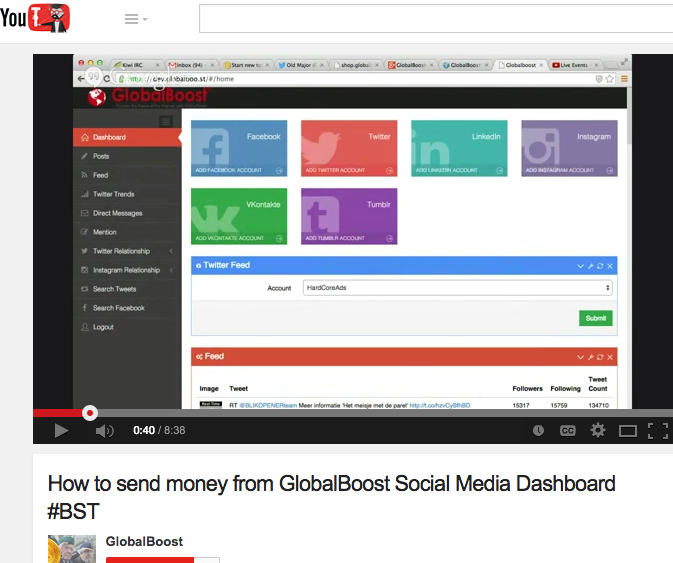Click Add Instagram Account link

click(569, 170)
